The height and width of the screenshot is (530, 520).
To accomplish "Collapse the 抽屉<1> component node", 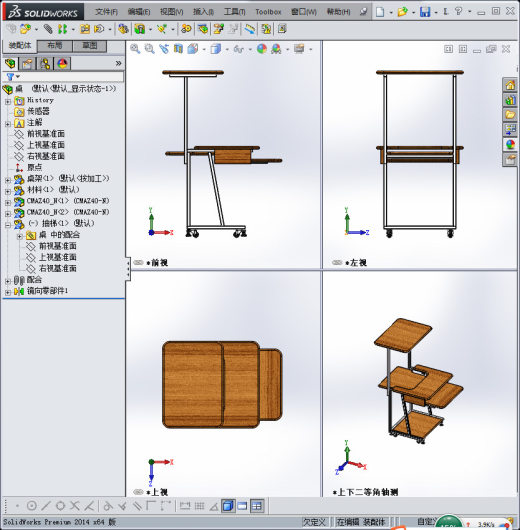I will (x=8, y=225).
